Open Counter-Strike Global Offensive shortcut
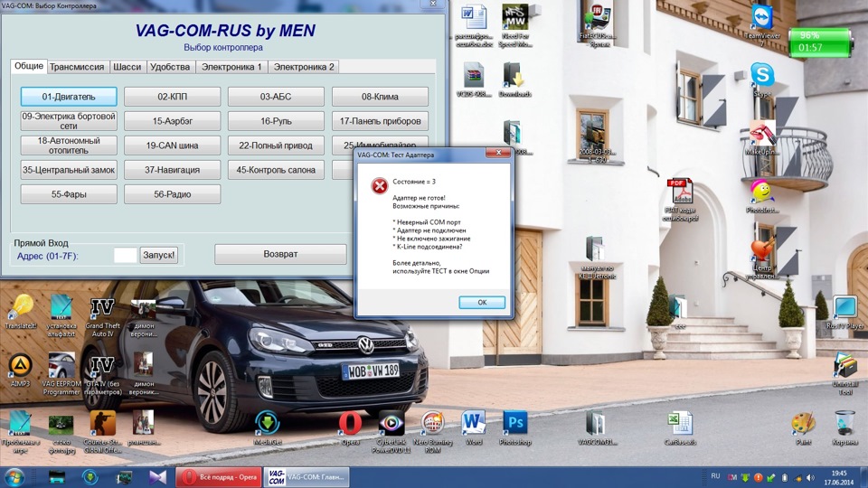 (102, 432)
